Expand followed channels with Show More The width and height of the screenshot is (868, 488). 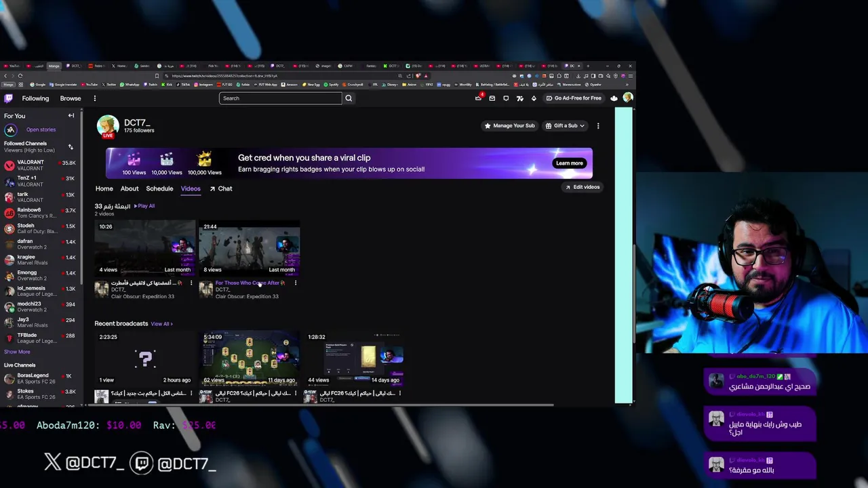(17, 352)
